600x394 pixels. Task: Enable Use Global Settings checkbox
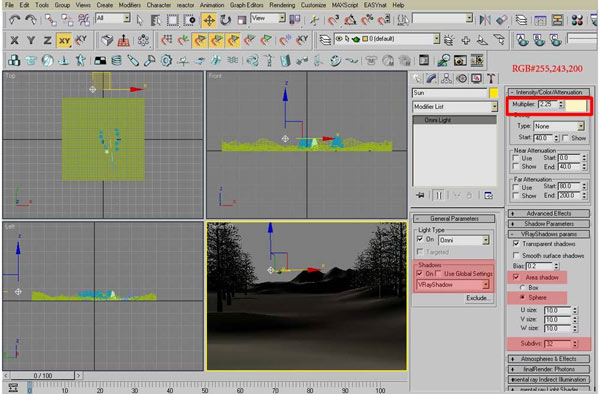click(x=438, y=274)
